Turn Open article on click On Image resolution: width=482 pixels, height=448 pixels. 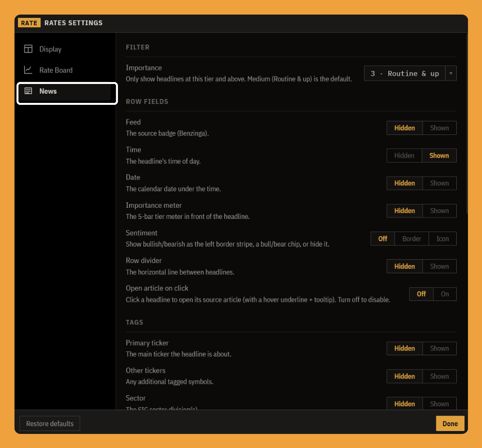pos(445,294)
